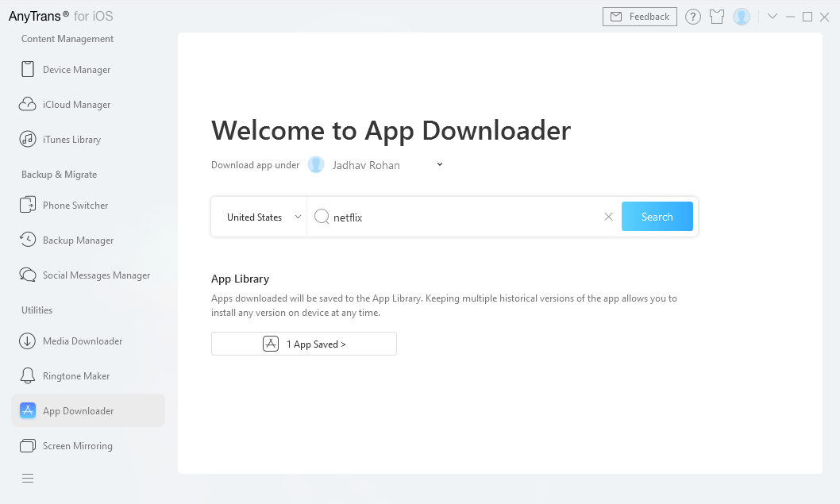Click the blue Search button

(x=657, y=217)
